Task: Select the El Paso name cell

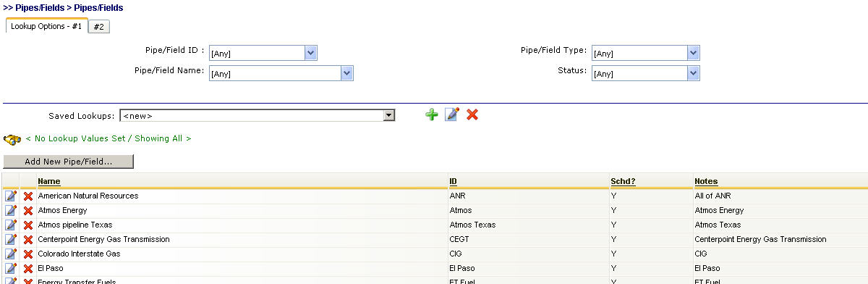Action: 51,268
